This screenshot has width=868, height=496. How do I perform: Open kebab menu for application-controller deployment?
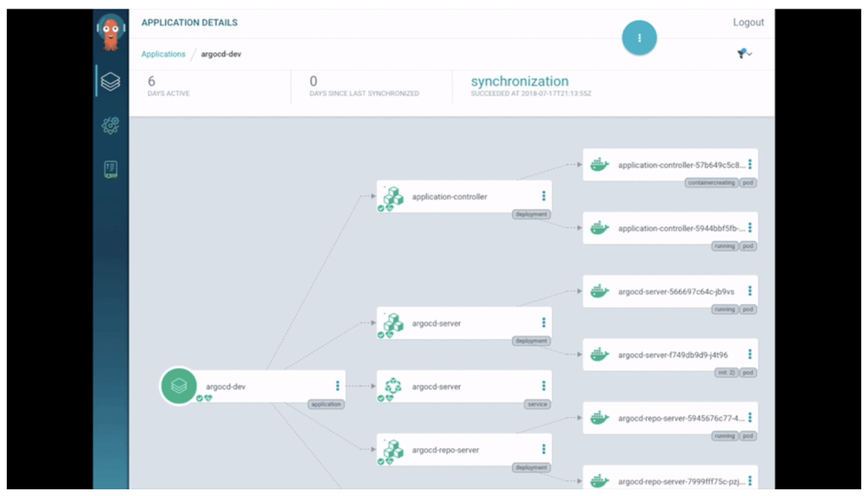pyautogui.click(x=543, y=196)
